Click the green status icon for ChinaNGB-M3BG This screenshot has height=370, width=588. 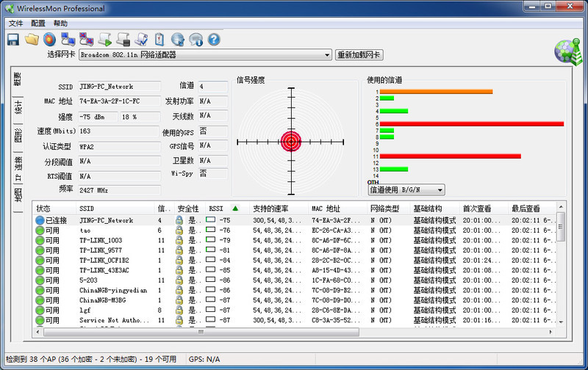40,300
